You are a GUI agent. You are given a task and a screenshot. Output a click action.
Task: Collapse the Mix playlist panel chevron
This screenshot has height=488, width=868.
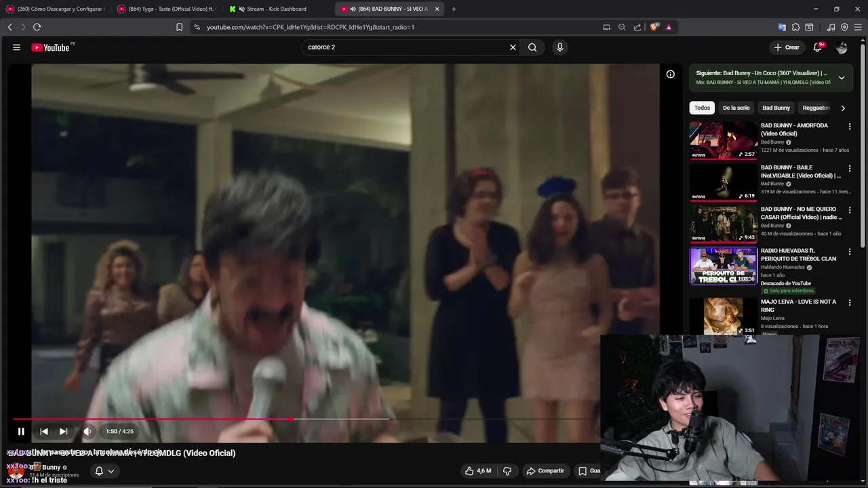pyautogui.click(x=842, y=77)
